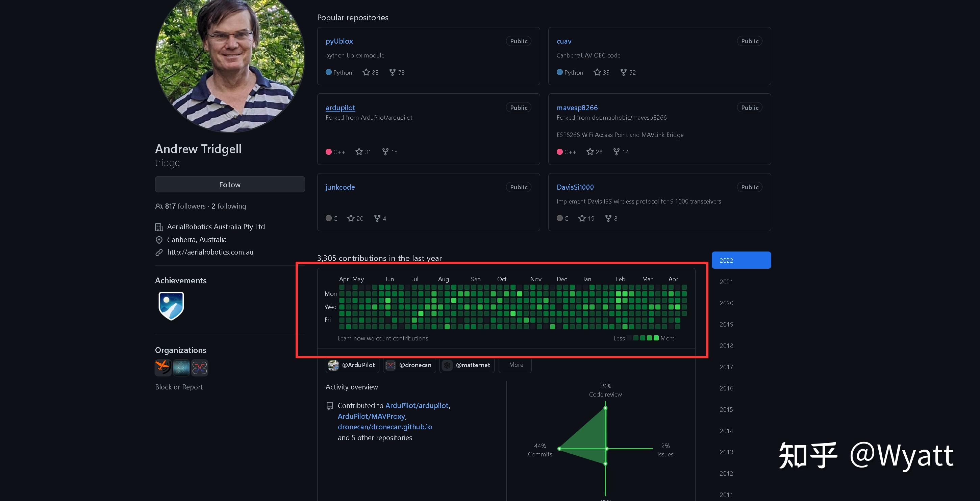Click the Arctic Code Vault achievement badge
The width and height of the screenshot is (980, 501).
point(171,305)
